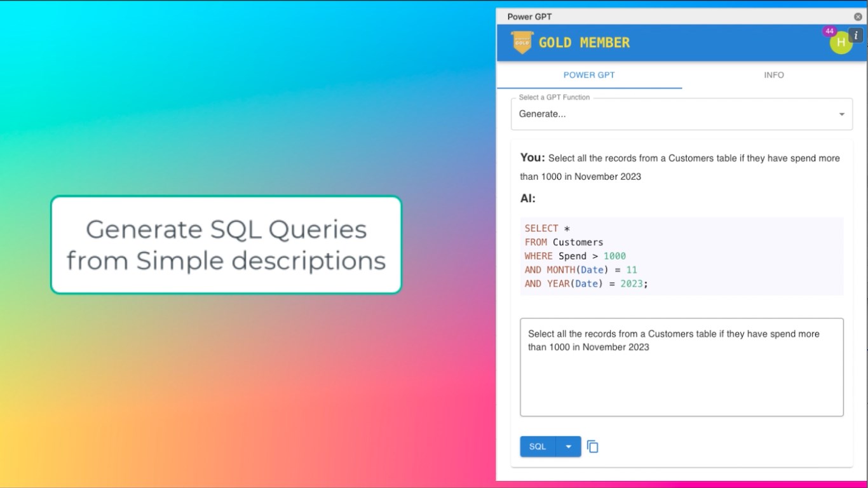This screenshot has width=868, height=488.
Task: Click the GOLD MEMBER header text
Action: tap(584, 43)
